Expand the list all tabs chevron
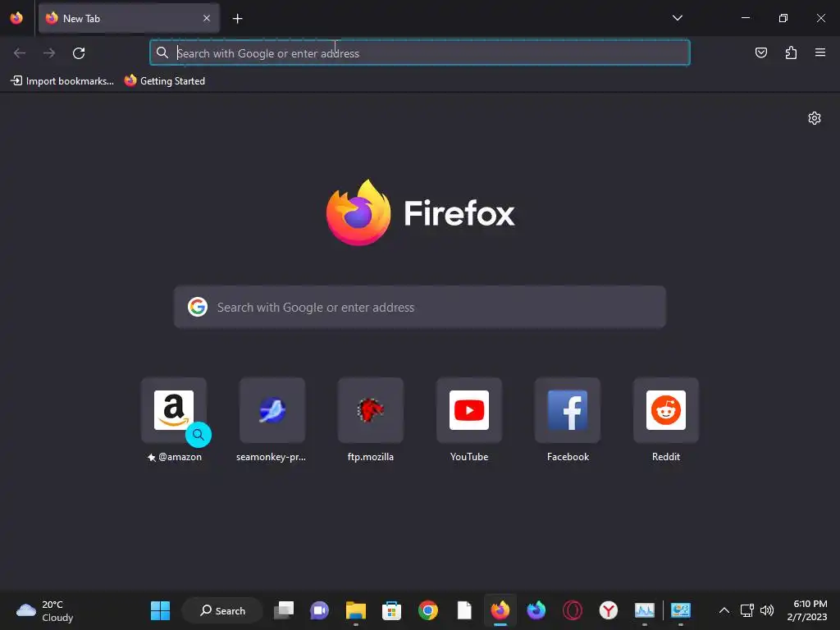The height and width of the screenshot is (630, 840). click(677, 18)
